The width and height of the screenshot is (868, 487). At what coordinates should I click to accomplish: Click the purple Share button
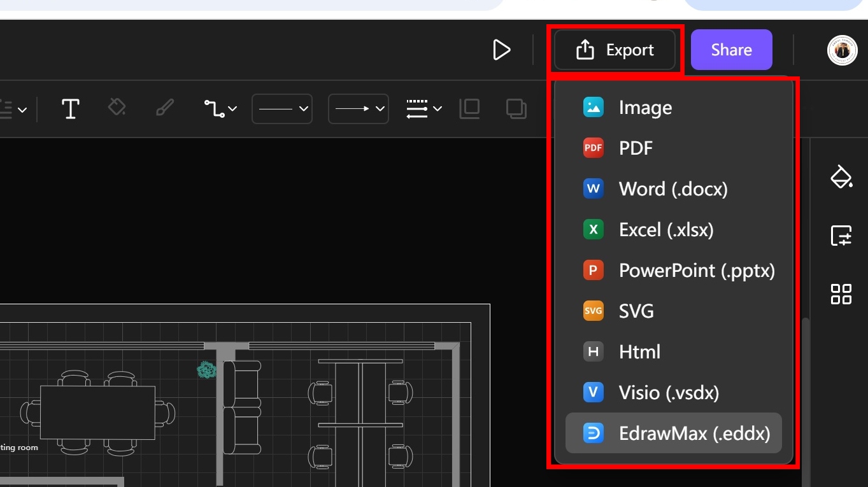coord(731,50)
